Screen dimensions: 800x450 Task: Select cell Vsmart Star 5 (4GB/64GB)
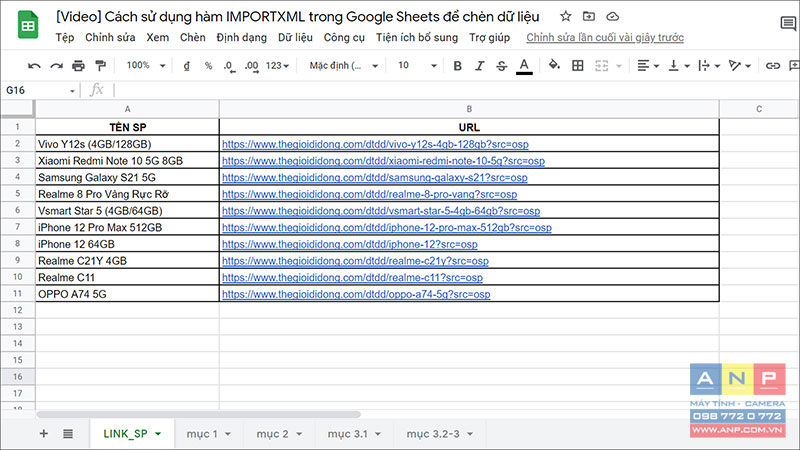tap(128, 211)
